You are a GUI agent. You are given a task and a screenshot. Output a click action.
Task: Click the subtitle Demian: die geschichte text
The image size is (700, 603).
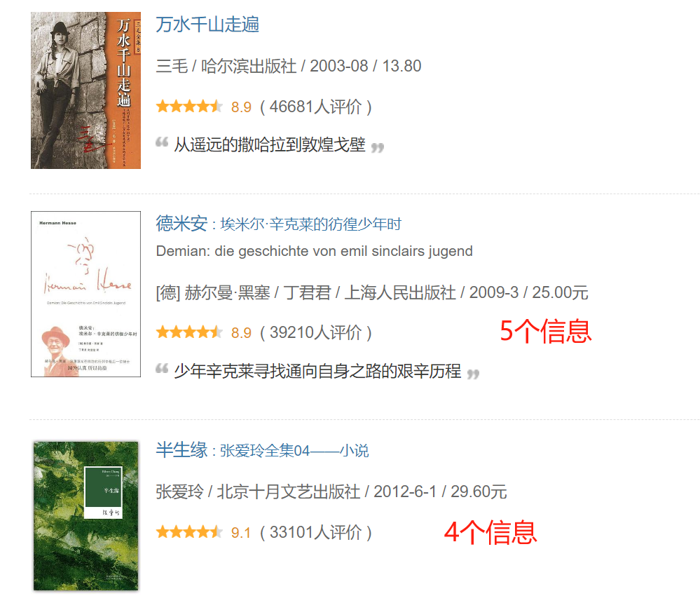(x=315, y=251)
